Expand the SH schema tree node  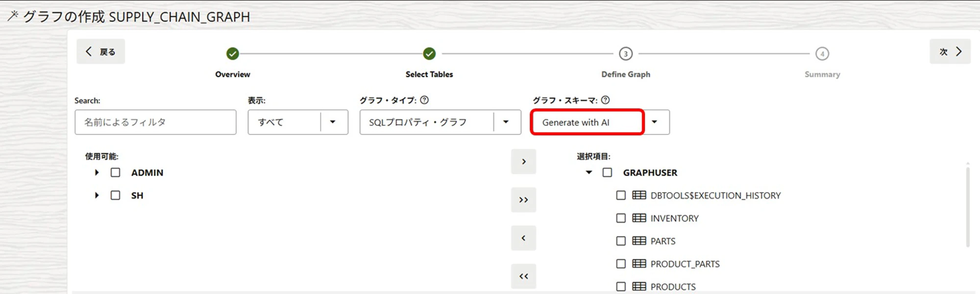coord(97,195)
